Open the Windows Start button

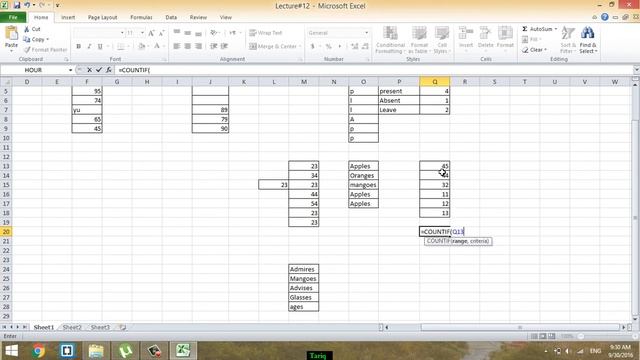click(11, 351)
